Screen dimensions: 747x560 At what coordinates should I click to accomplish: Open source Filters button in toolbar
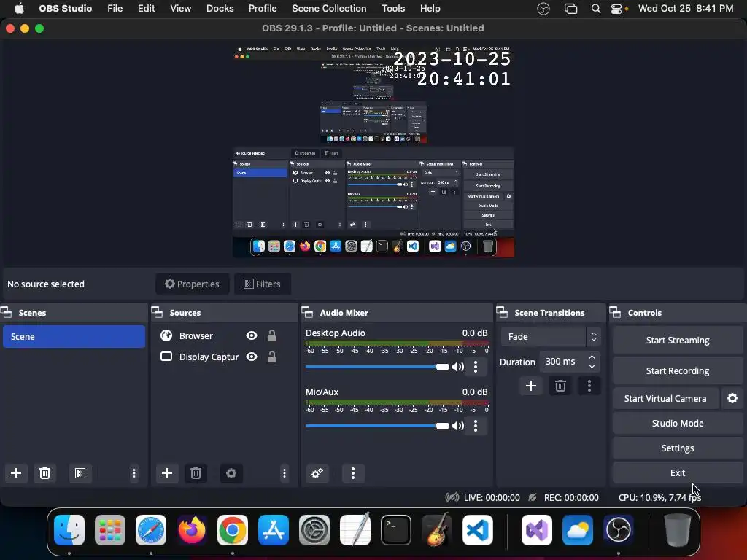point(263,284)
